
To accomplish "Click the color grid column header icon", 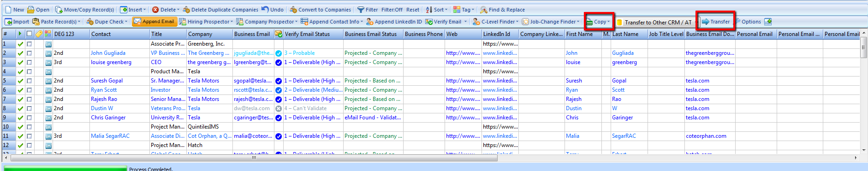I will point(48,34).
